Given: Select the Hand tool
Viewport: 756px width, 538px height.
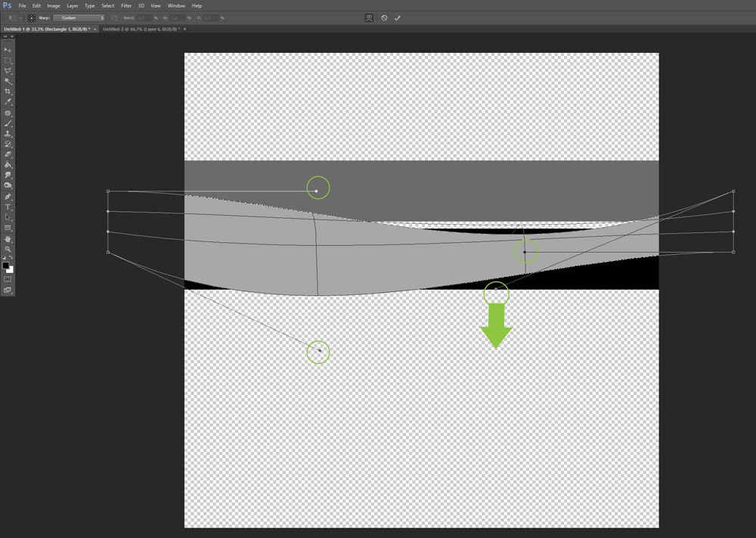Looking at the screenshot, I should pos(8,238).
